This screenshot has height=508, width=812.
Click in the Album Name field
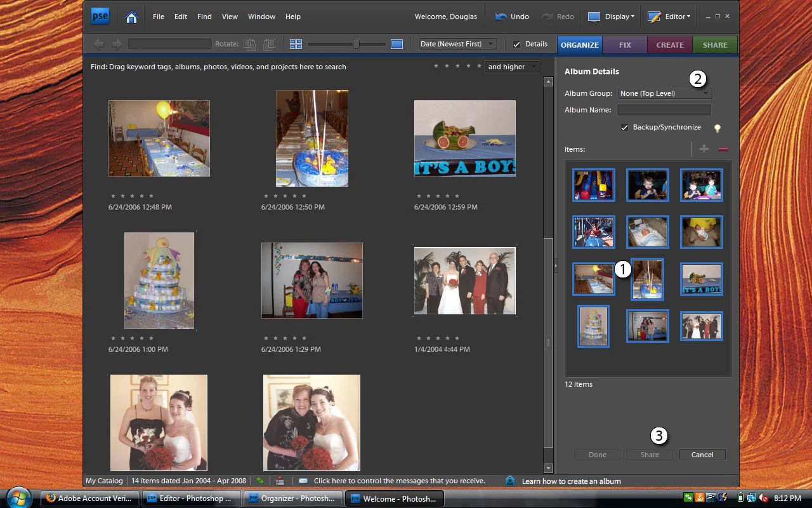[664, 110]
